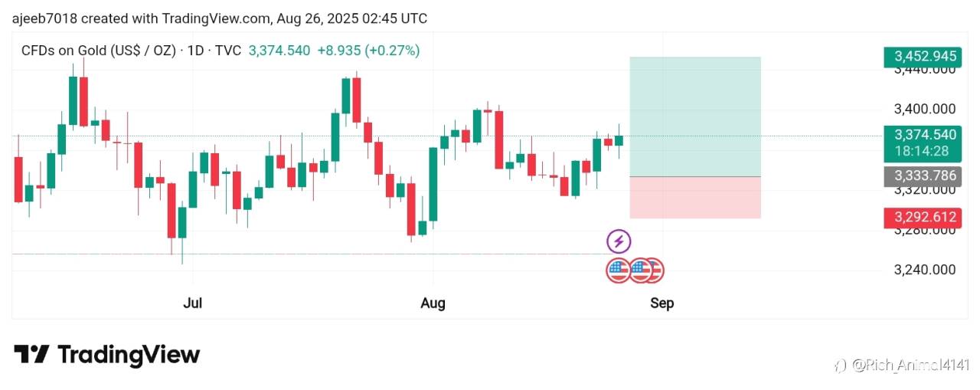
Task: Click the Sep label on the time axis
Action: pos(662,303)
